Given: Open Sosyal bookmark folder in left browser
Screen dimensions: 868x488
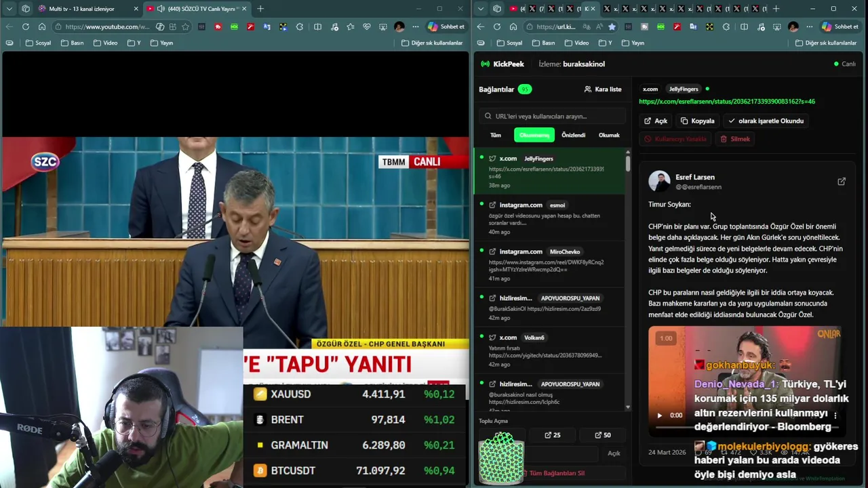Looking at the screenshot, I should (38, 43).
